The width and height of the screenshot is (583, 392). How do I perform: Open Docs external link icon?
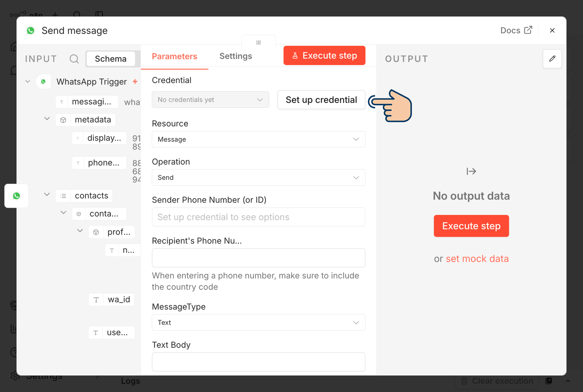[x=528, y=30]
